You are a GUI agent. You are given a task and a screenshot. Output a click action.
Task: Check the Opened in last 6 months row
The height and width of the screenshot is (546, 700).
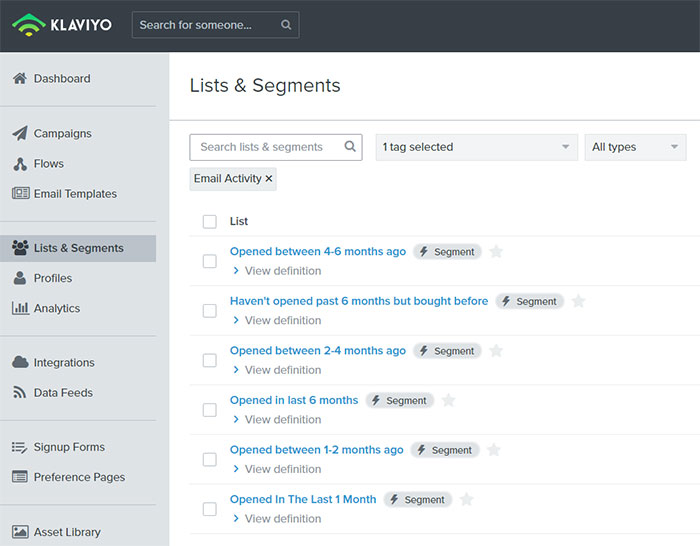point(210,410)
